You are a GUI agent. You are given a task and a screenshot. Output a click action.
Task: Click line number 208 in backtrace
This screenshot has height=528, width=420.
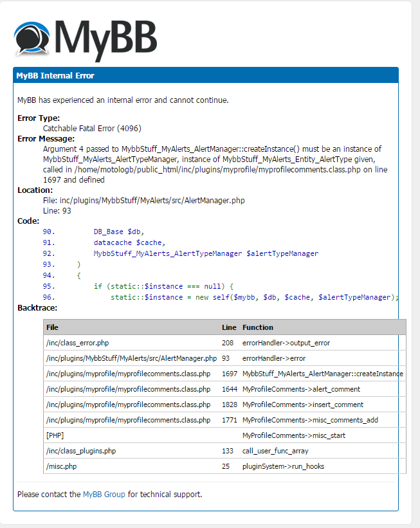click(227, 343)
